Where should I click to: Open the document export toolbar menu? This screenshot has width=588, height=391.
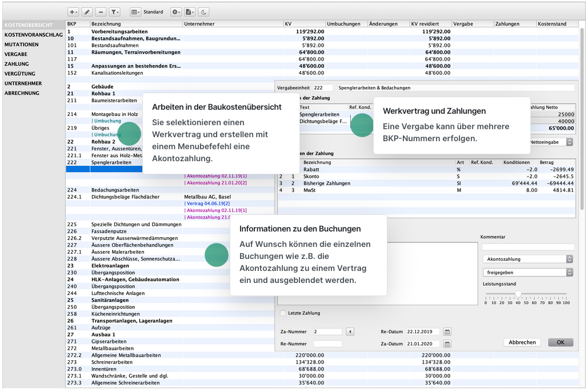(x=190, y=12)
